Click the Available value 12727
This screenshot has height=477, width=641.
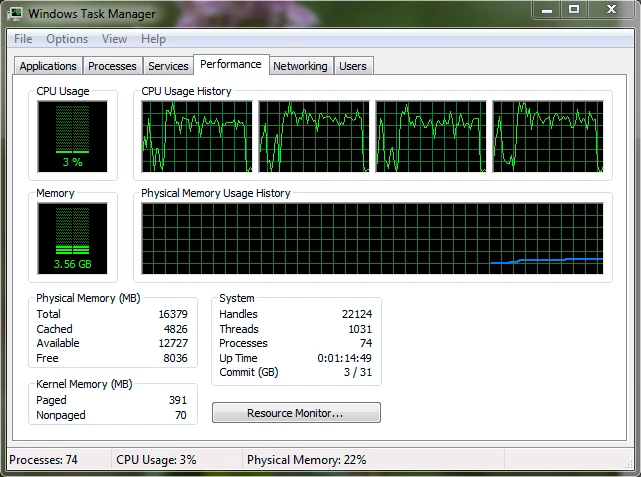point(173,343)
